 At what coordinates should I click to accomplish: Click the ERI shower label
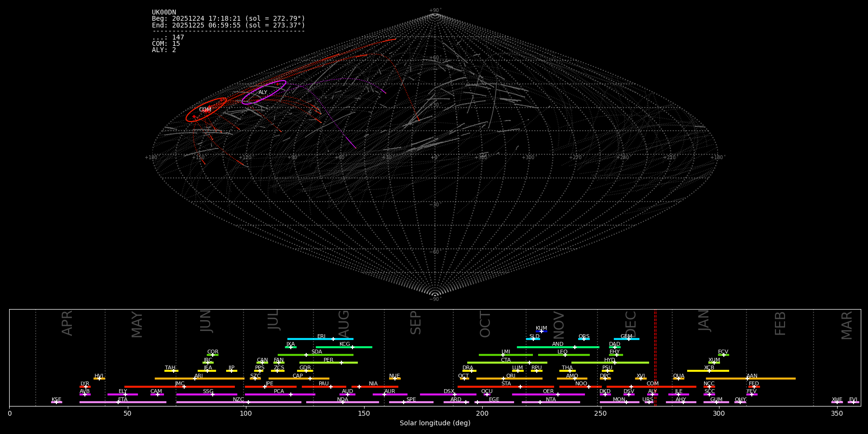click(322, 337)
